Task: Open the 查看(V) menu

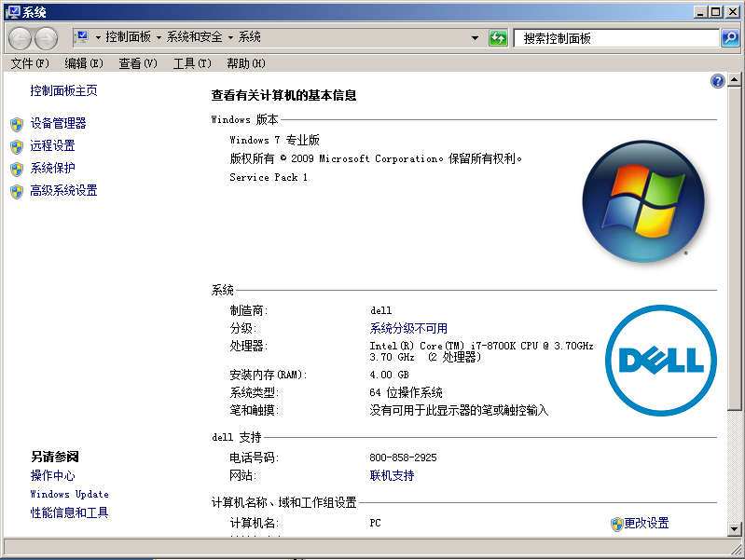Action: pos(138,63)
